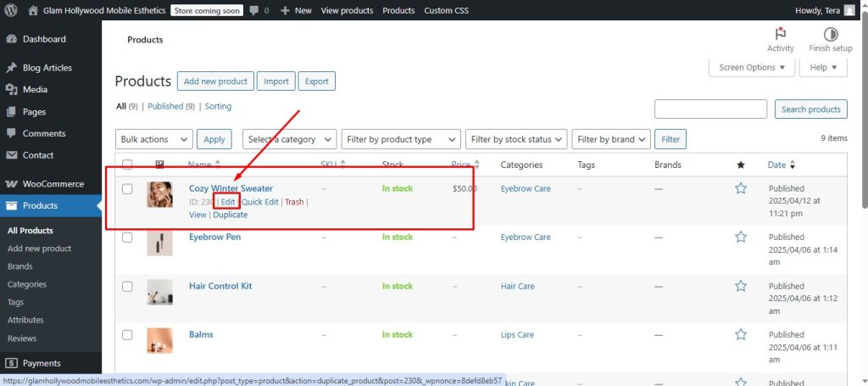Sort products by the Date arrows
The width and height of the screenshot is (868, 386).
[793, 165]
